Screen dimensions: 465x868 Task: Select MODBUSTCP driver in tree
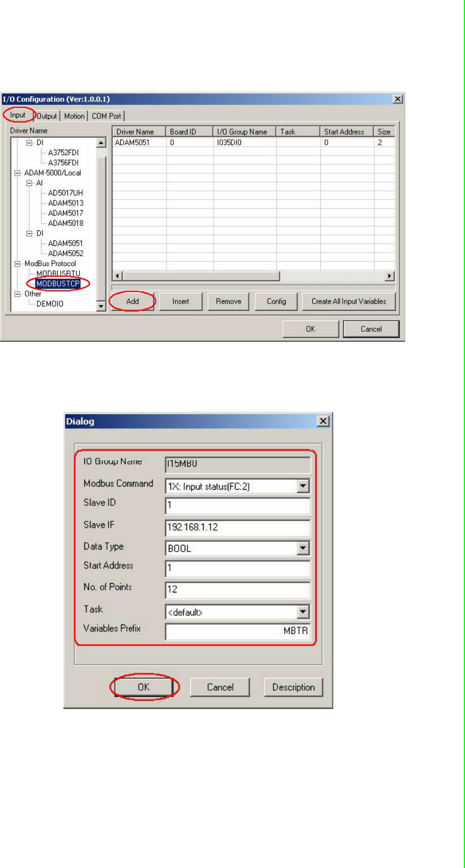[58, 284]
